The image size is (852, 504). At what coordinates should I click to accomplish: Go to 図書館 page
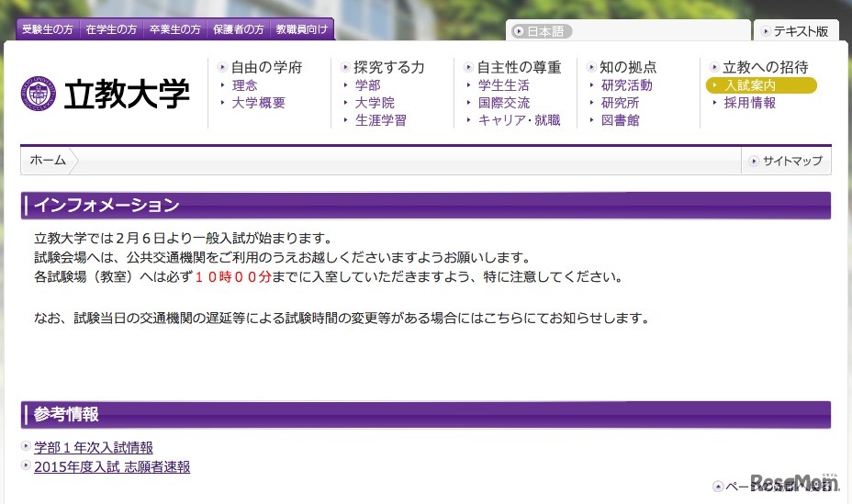click(621, 120)
